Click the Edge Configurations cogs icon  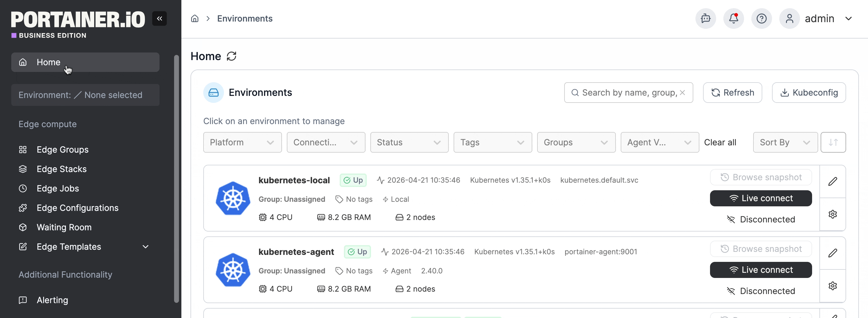[x=22, y=208]
